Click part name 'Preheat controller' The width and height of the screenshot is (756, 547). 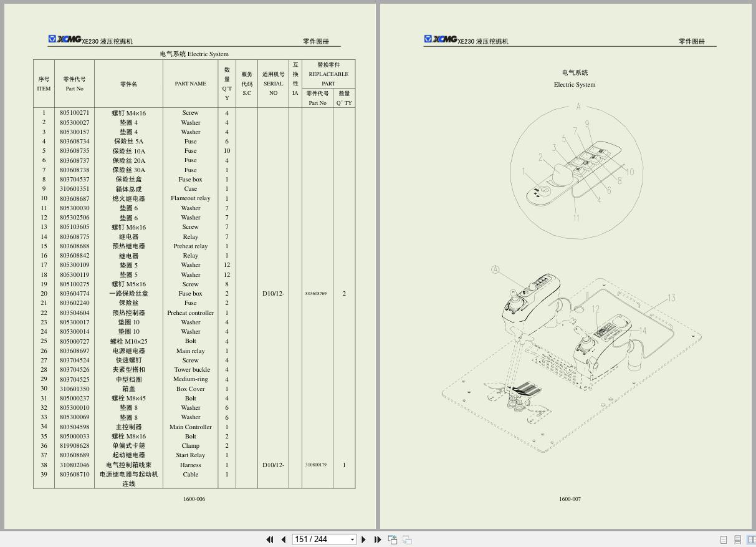pos(190,313)
